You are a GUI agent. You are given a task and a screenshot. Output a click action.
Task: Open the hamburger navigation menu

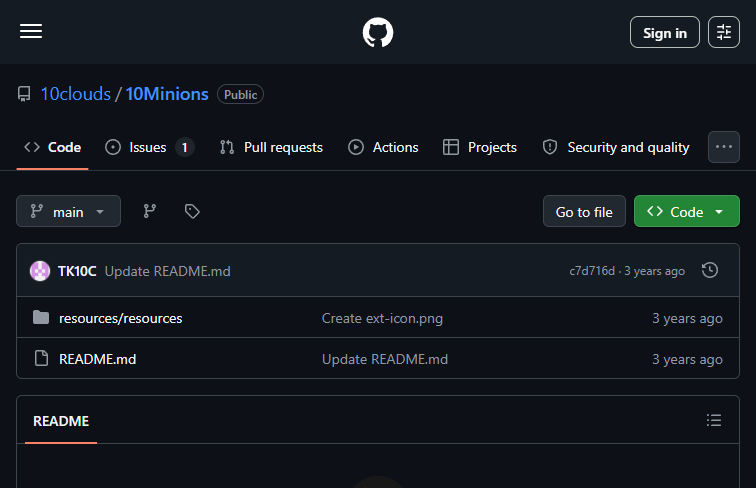coord(31,31)
